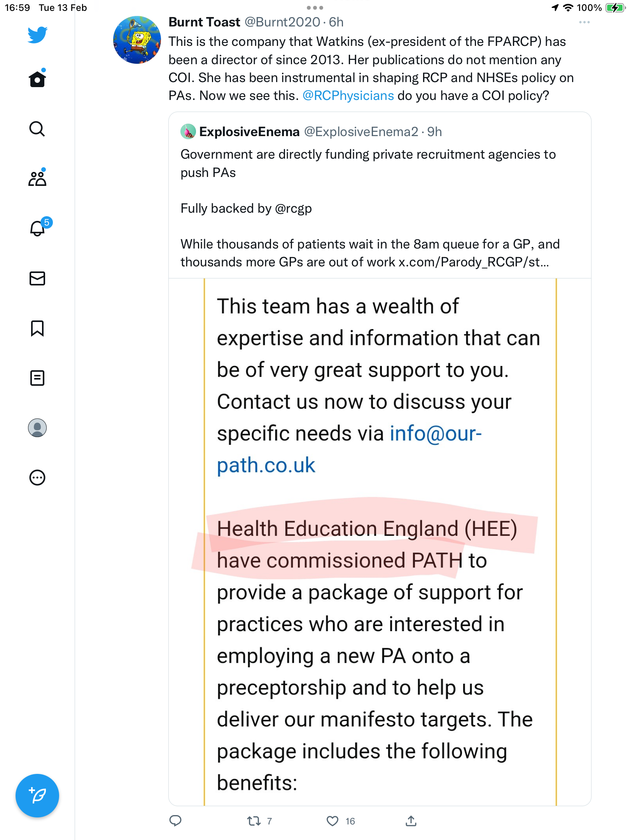Open the @RCPhysicians mention link
The image size is (630, 840).
pyautogui.click(x=348, y=96)
